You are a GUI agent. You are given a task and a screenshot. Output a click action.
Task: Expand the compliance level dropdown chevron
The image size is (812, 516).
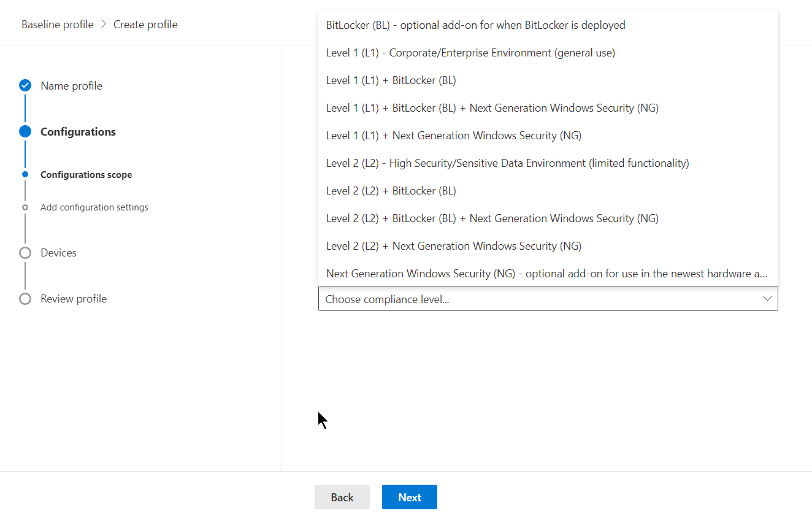pyautogui.click(x=767, y=299)
